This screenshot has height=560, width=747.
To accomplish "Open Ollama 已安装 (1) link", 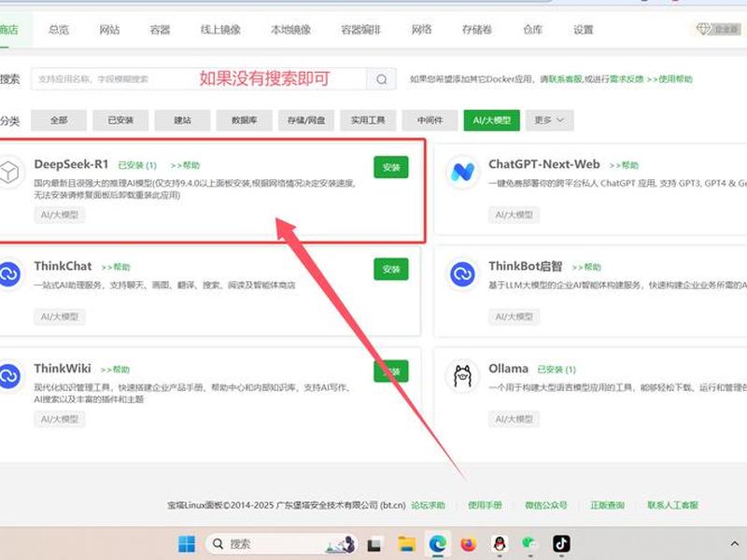I will 557,370.
